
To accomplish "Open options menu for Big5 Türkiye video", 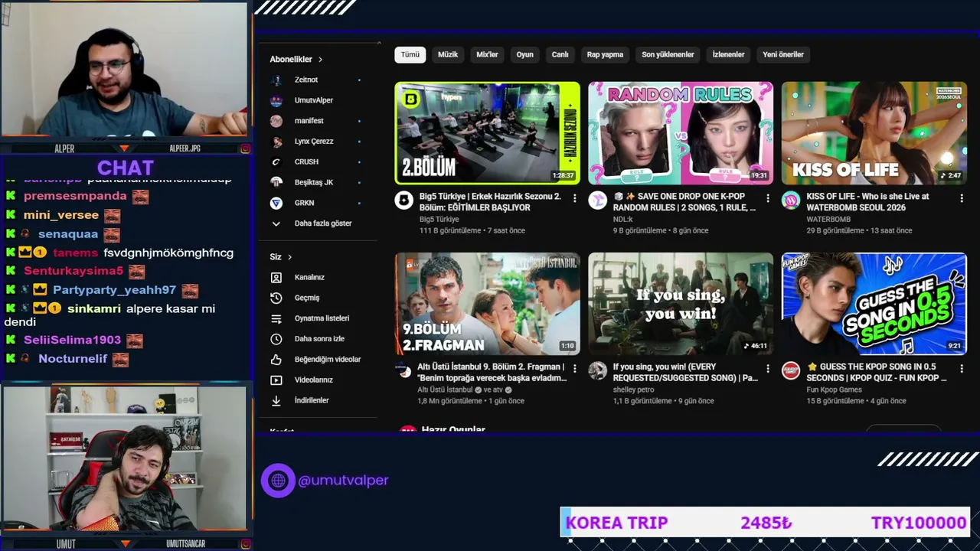I will click(574, 198).
